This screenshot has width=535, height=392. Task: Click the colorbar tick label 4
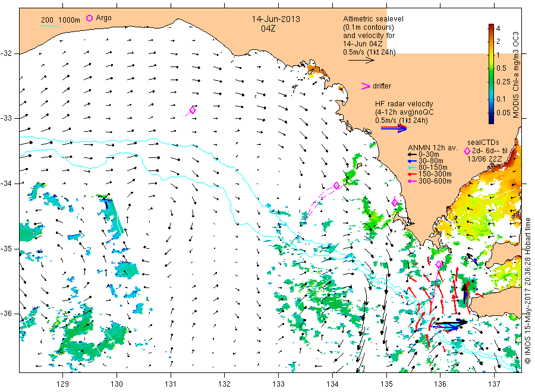click(x=498, y=29)
